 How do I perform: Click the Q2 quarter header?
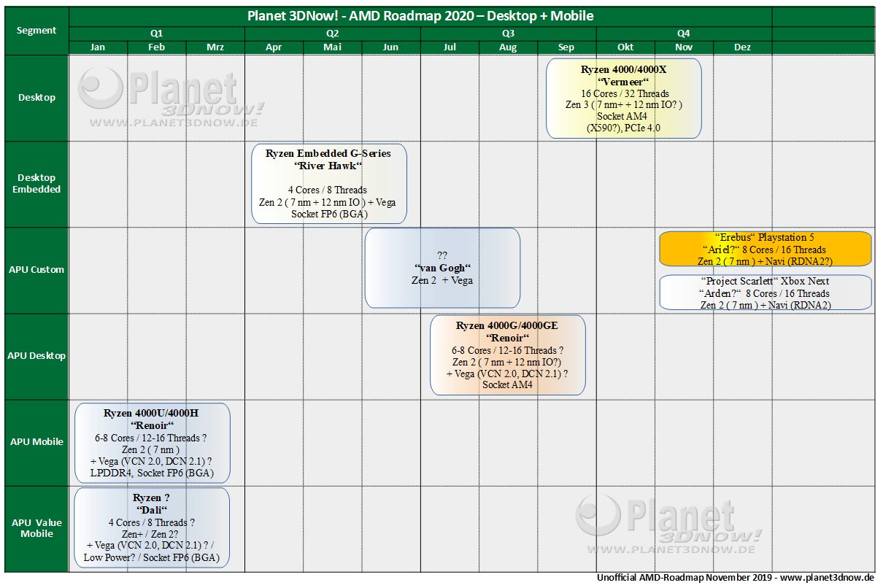332,34
